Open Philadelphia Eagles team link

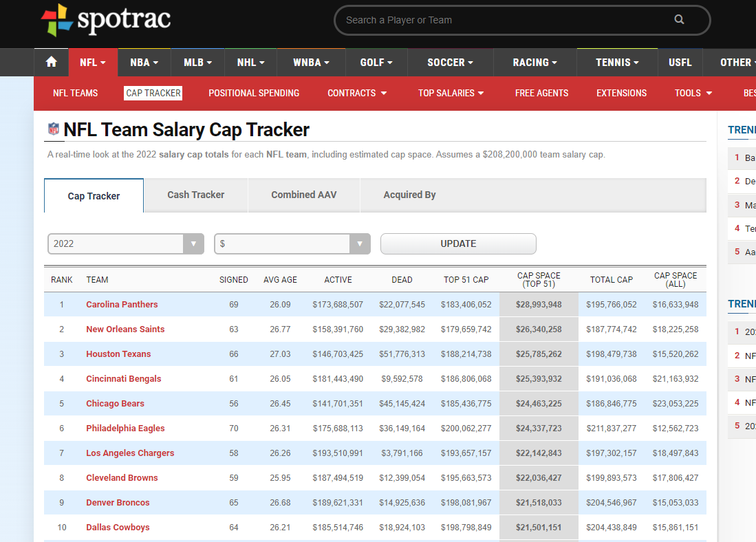(x=125, y=429)
